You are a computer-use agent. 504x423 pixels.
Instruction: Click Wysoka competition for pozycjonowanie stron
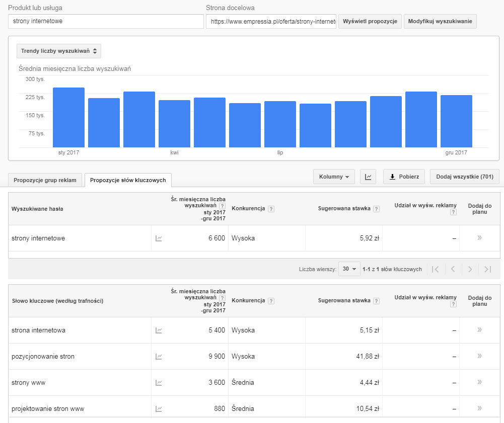point(243,357)
